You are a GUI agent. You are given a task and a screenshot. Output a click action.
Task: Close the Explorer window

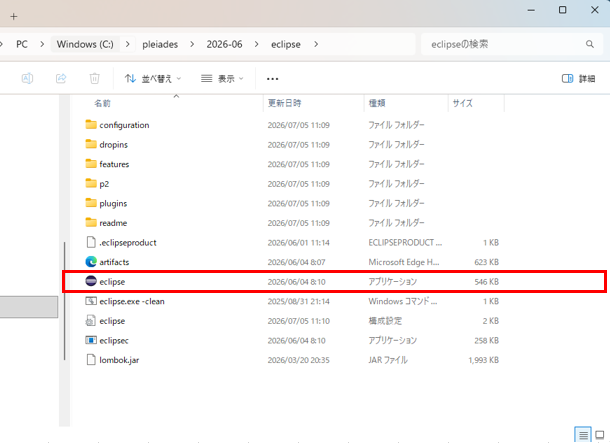594,10
